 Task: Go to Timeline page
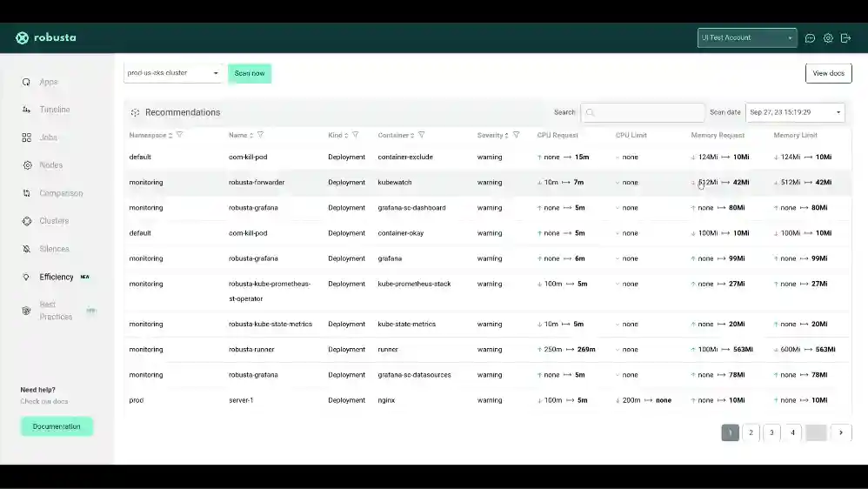[x=55, y=110]
